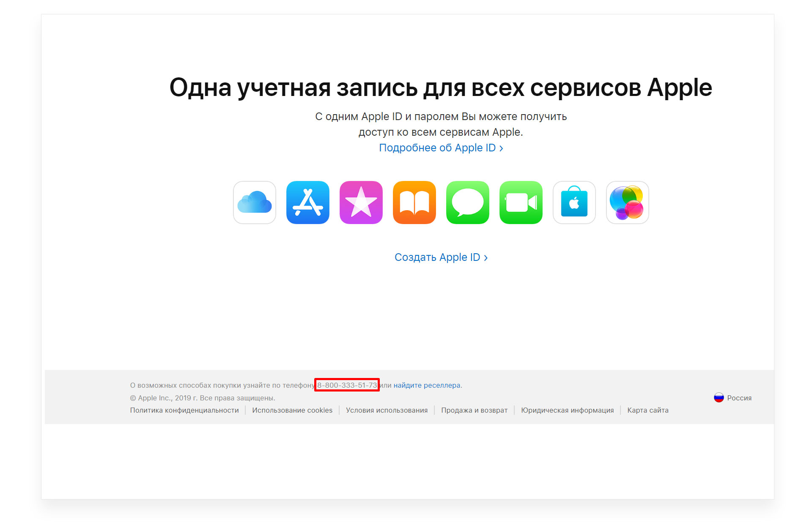The width and height of the screenshot is (812, 523).
Task: Open 'Политика конфиденциальности' footer link
Action: coord(184,410)
